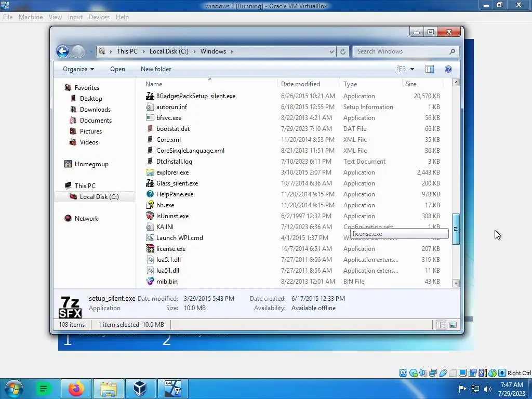Click the Forward navigation arrow
The image size is (532, 399).
pos(78,51)
